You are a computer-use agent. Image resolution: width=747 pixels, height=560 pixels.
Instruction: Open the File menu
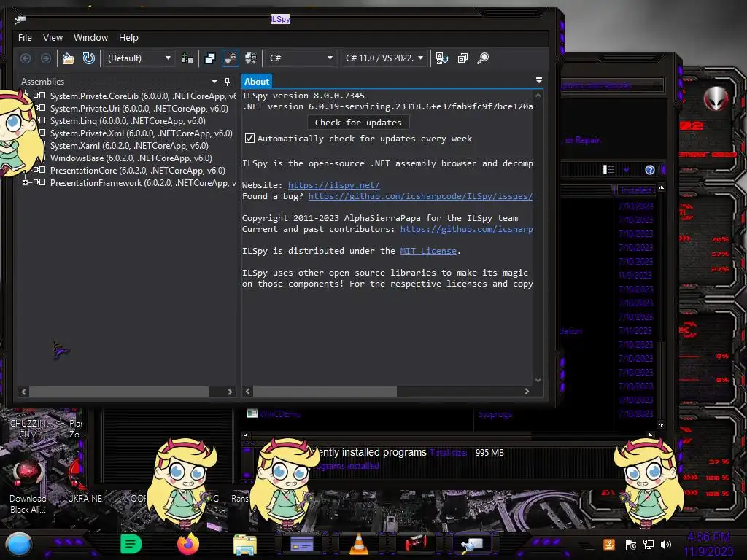click(x=25, y=38)
